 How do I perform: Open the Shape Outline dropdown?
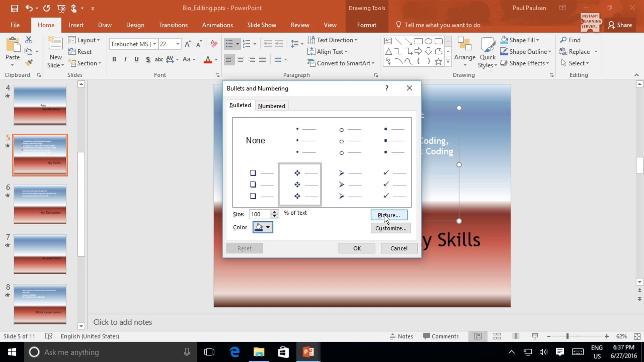click(x=549, y=51)
